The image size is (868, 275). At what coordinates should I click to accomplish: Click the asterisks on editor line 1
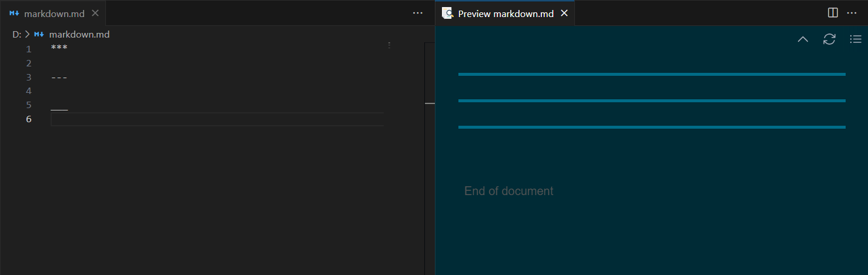click(59, 48)
